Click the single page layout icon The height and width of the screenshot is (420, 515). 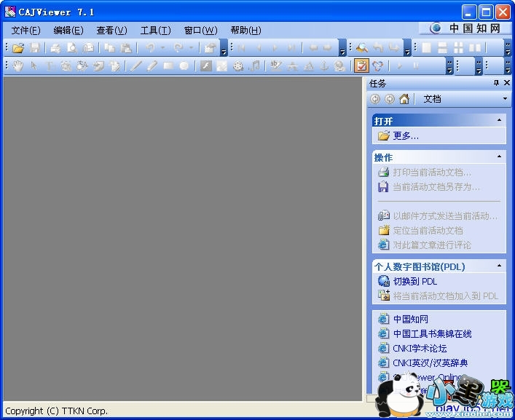pyautogui.click(x=426, y=48)
